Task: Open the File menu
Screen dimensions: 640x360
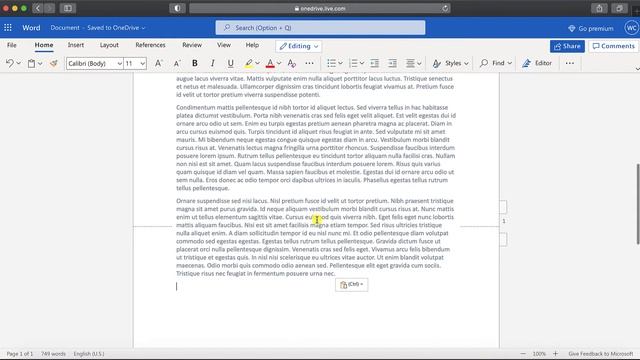Action: 11,45
